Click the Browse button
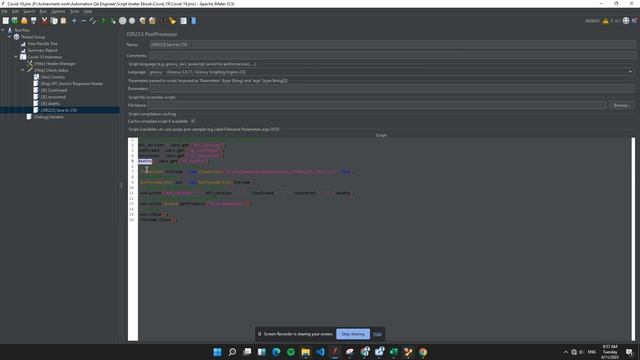Viewport: 640px width, 360px height. 621,105
